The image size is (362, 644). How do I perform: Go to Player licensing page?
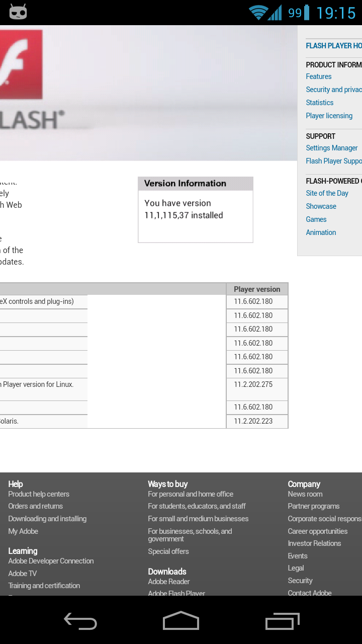tap(329, 116)
